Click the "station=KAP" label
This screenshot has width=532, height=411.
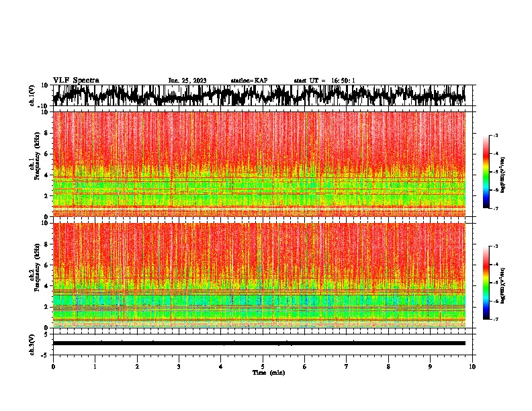(x=249, y=81)
